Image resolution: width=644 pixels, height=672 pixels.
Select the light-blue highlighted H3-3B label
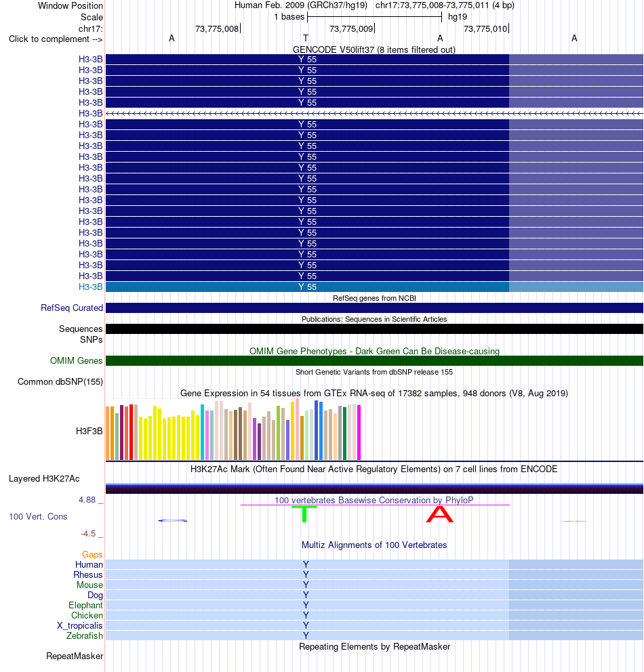point(90,287)
